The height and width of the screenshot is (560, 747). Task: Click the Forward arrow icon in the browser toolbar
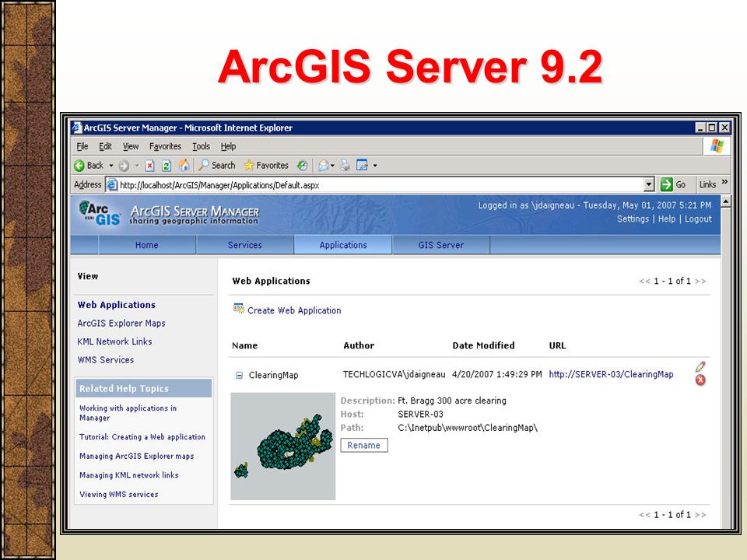pos(124,166)
